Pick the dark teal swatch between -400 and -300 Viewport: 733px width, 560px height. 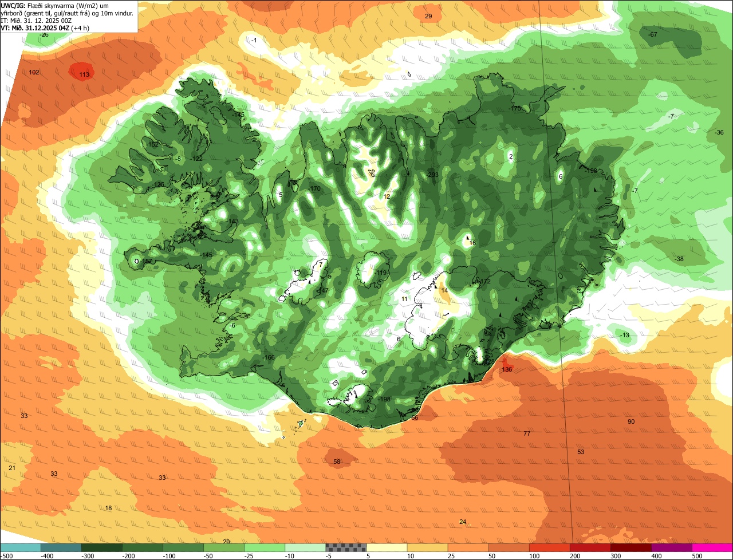pos(61,547)
